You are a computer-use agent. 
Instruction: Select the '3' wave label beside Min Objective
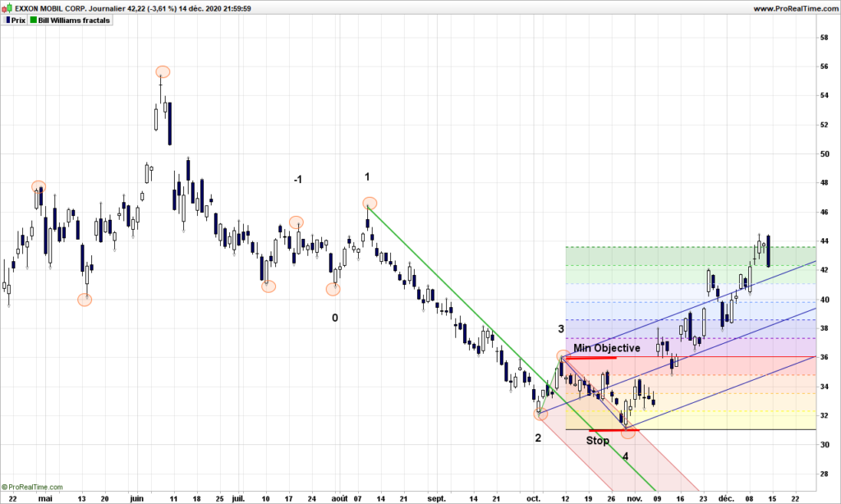561,329
